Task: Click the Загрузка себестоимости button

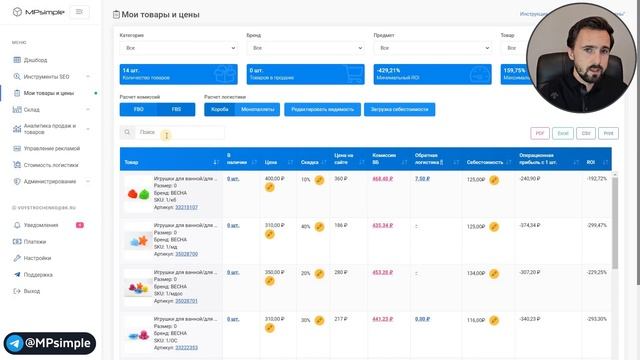Action: (x=400, y=109)
